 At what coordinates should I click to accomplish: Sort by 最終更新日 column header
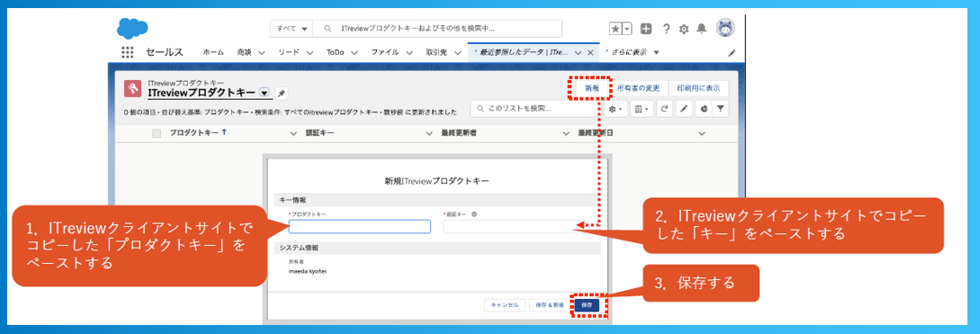(x=597, y=133)
